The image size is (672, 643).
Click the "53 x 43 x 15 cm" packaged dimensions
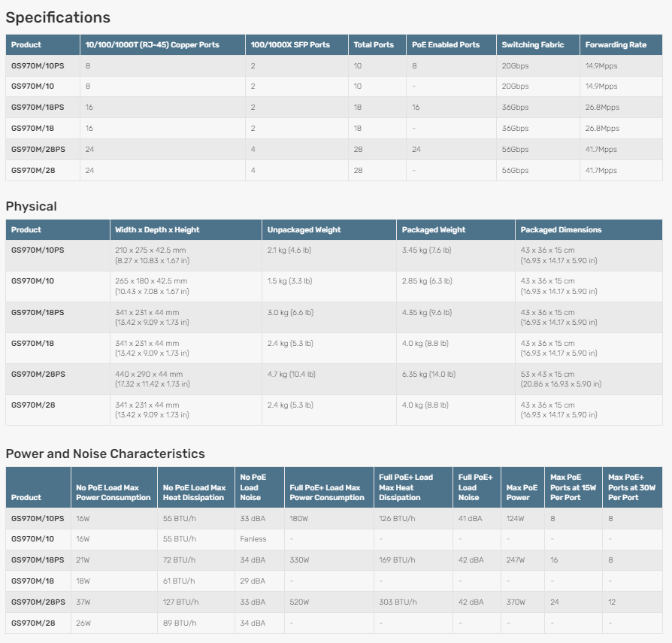point(548,375)
